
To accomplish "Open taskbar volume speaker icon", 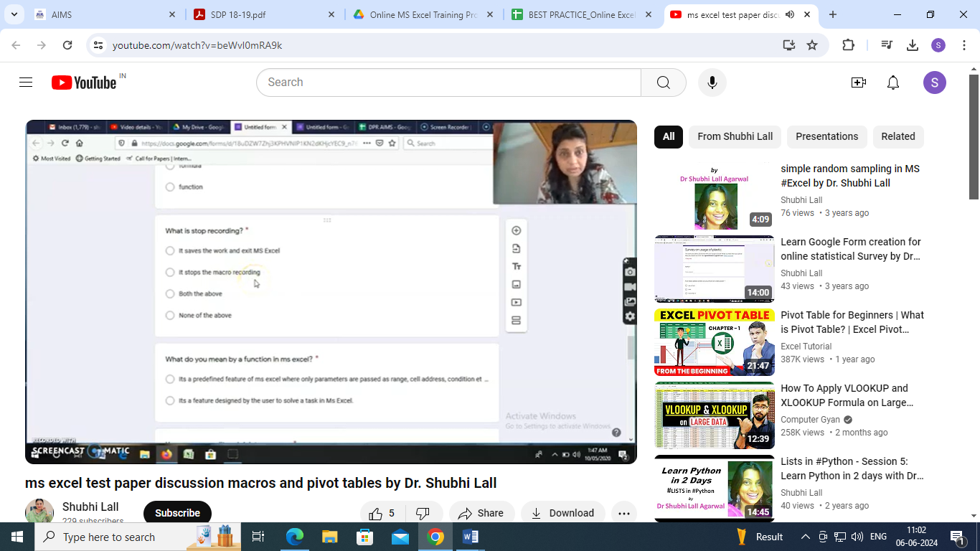I will pos(857,537).
